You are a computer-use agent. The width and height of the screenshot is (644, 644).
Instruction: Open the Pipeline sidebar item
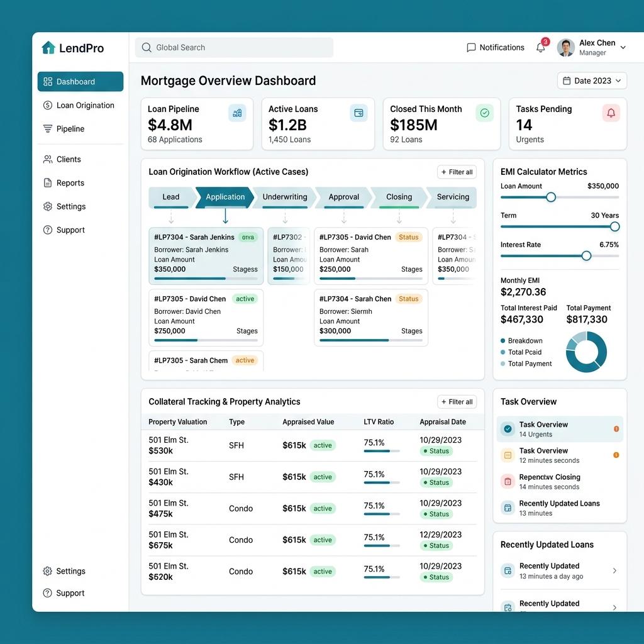80,129
